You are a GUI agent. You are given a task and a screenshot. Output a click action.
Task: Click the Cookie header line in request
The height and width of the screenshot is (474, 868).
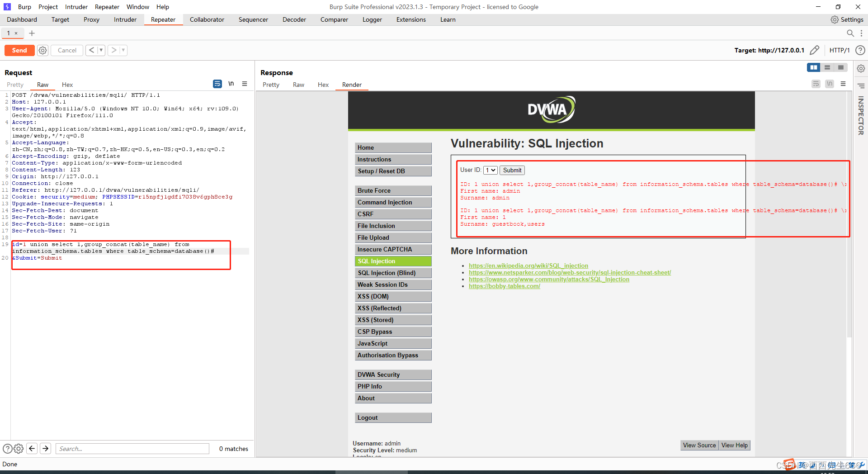(122, 197)
